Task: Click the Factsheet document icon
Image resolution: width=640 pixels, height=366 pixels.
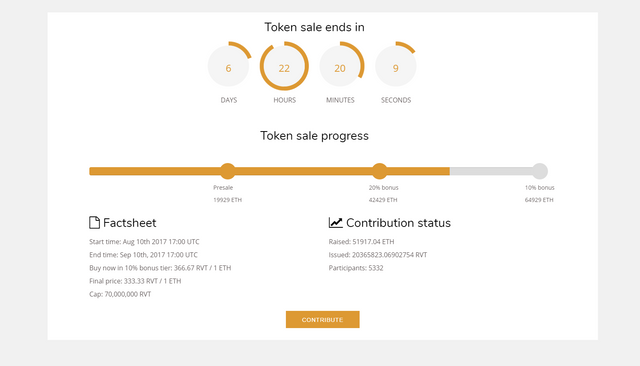Action: 94,222
